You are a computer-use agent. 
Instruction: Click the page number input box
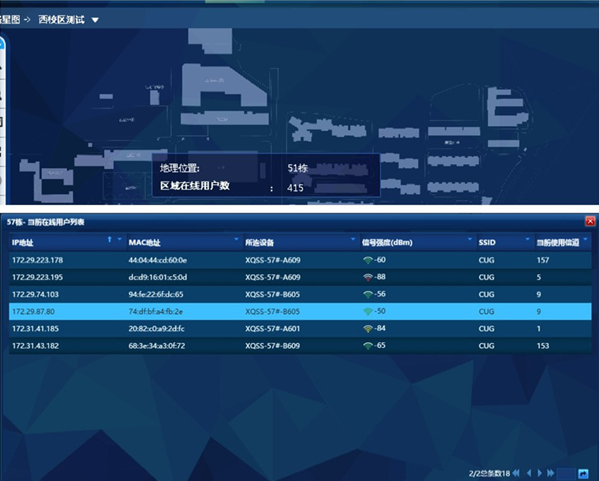click(566, 474)
